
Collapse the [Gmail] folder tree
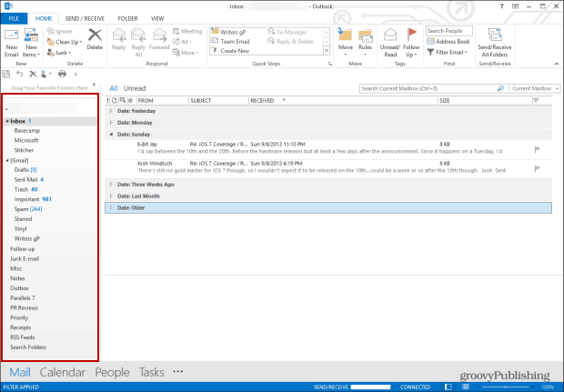point(7,160)
